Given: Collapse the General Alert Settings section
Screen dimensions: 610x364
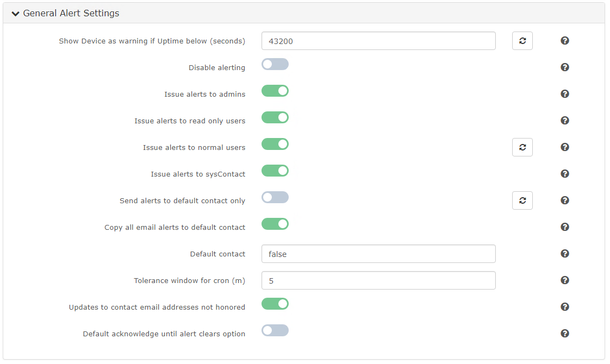Looking at the screenshot, I should click(x=15, y=13).
